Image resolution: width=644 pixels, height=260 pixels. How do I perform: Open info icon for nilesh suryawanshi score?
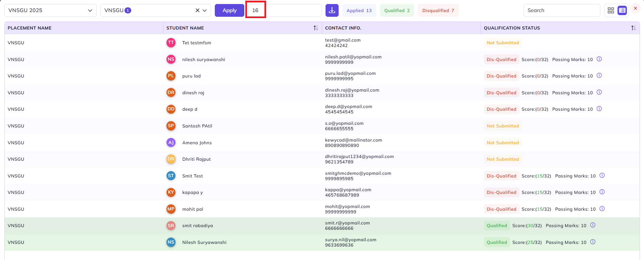click(x=599, y=59)
